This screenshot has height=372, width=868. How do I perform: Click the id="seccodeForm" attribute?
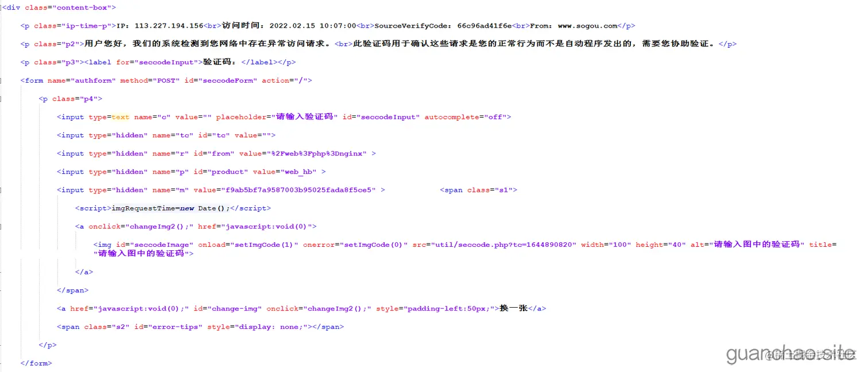point(221,81)
